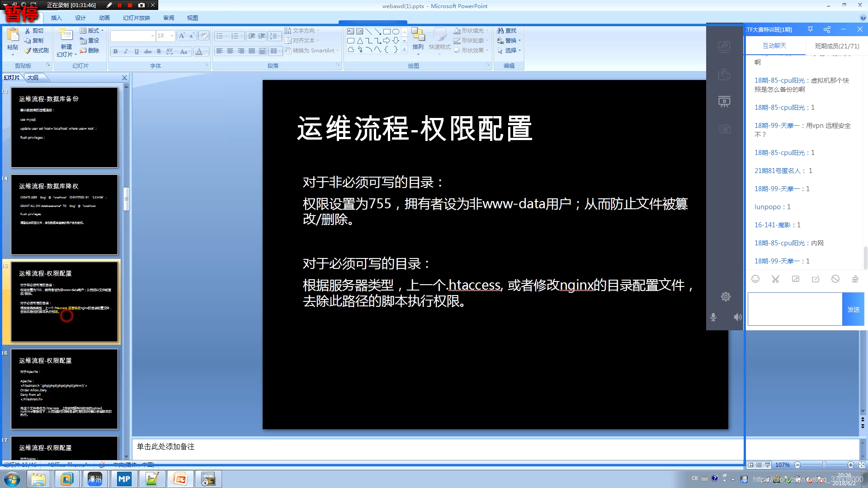Click the emoji smiley icon in chat

[755, 279]
